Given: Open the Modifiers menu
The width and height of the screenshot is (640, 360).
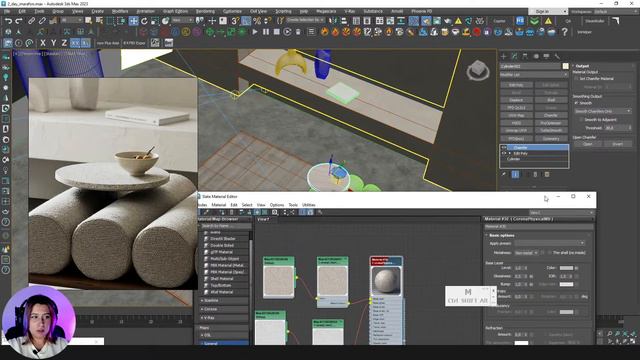Looking at the screenshot, I should (120, 11).
